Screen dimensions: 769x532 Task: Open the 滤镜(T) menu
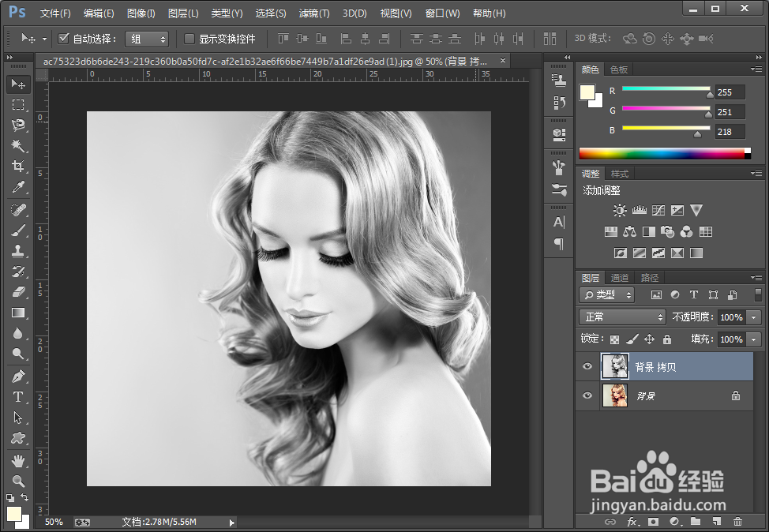[314, 13]
